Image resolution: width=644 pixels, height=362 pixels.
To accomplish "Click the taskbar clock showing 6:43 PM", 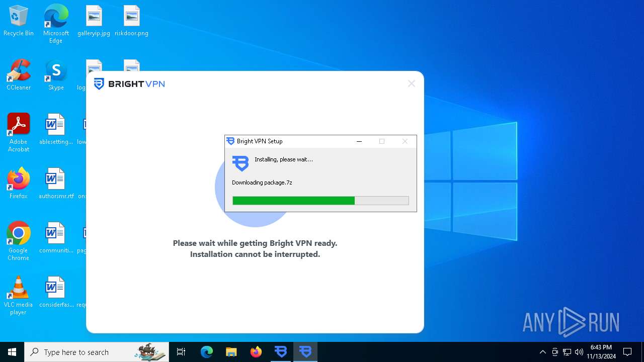I will point(601,352).
